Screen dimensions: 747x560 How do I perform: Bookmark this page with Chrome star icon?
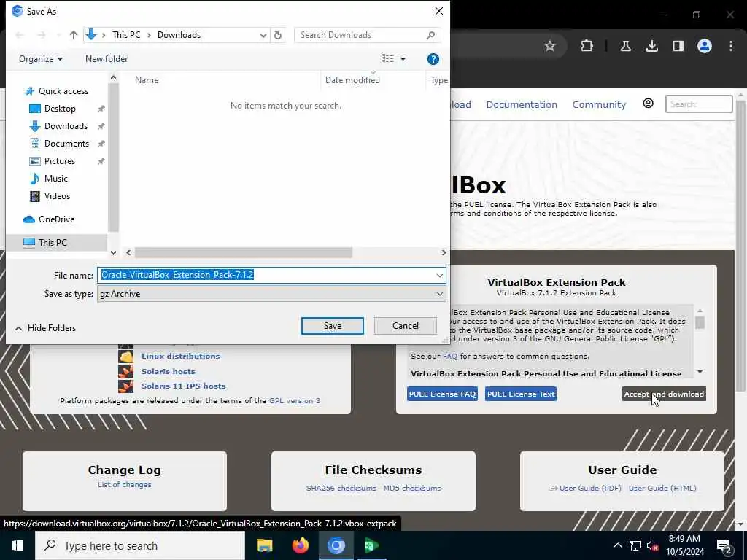(550, 46)
